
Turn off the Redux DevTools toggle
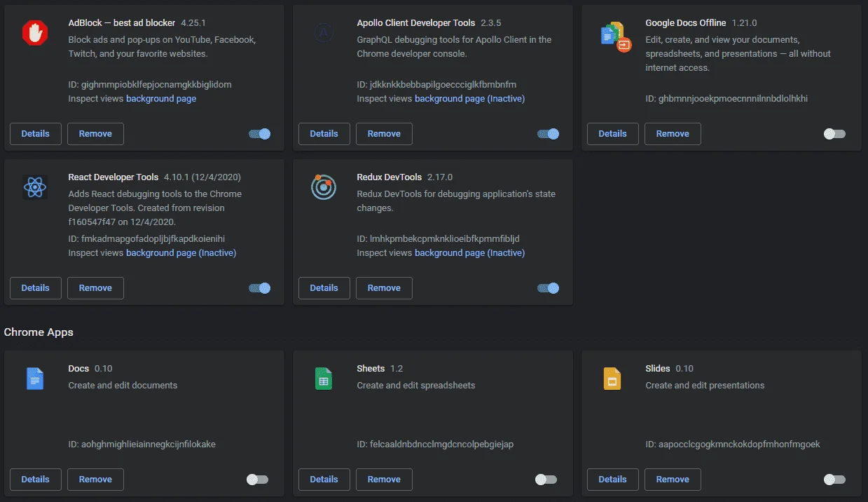pyautogui.click(x=549, y=288)
